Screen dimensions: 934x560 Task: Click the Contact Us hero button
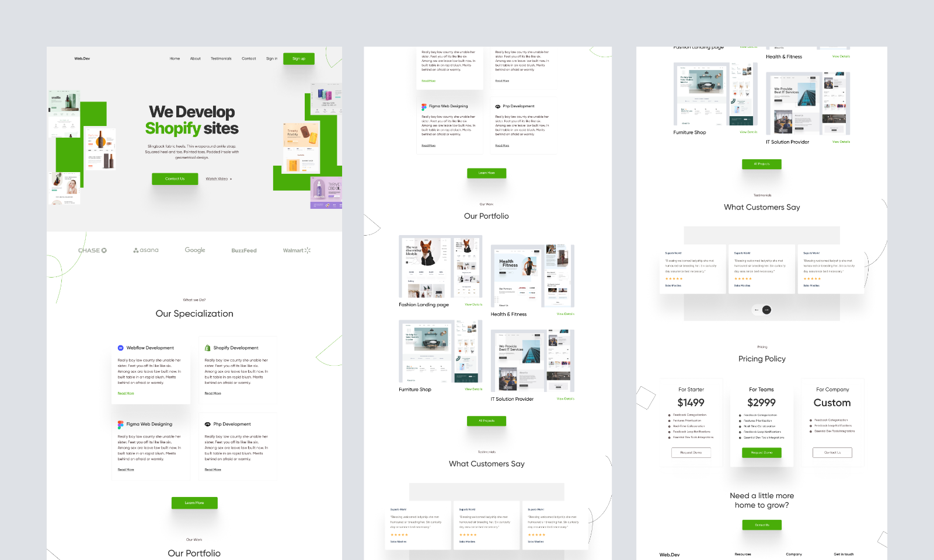pyautogui.click(x=175, y=179)
